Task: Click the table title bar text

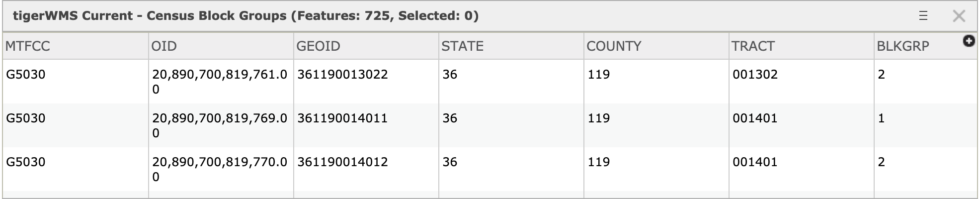Action: 245,16
